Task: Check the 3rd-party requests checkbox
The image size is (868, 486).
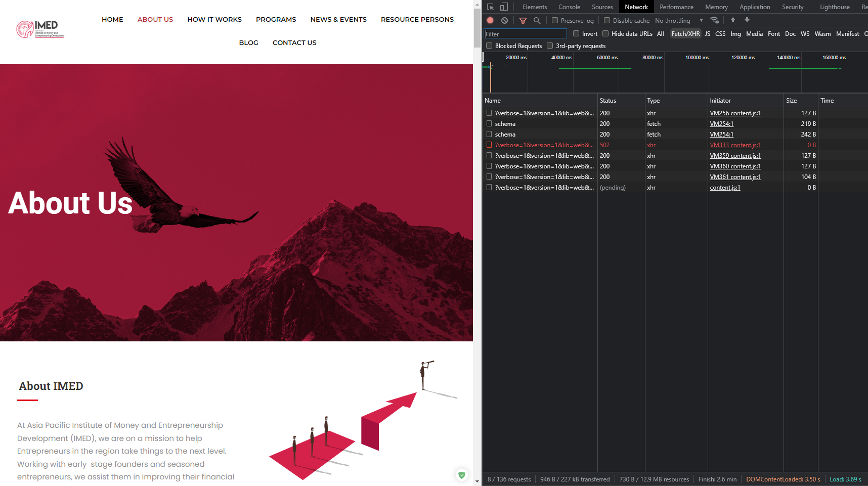Action: [x=550, y=46]
